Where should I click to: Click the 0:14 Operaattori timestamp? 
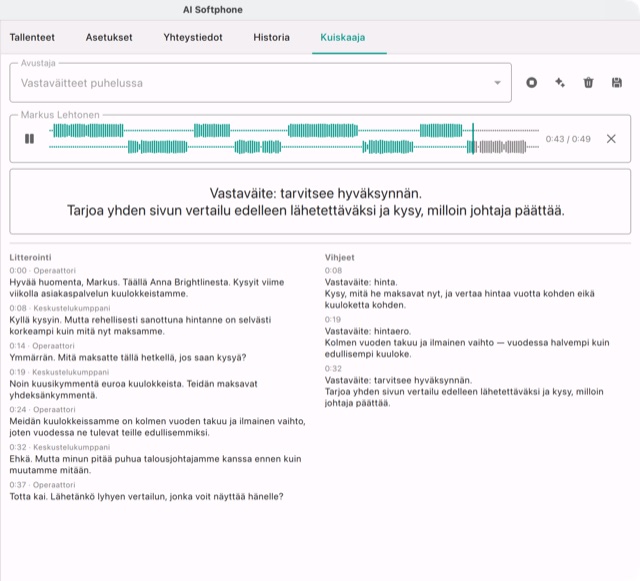click(42, 346)
